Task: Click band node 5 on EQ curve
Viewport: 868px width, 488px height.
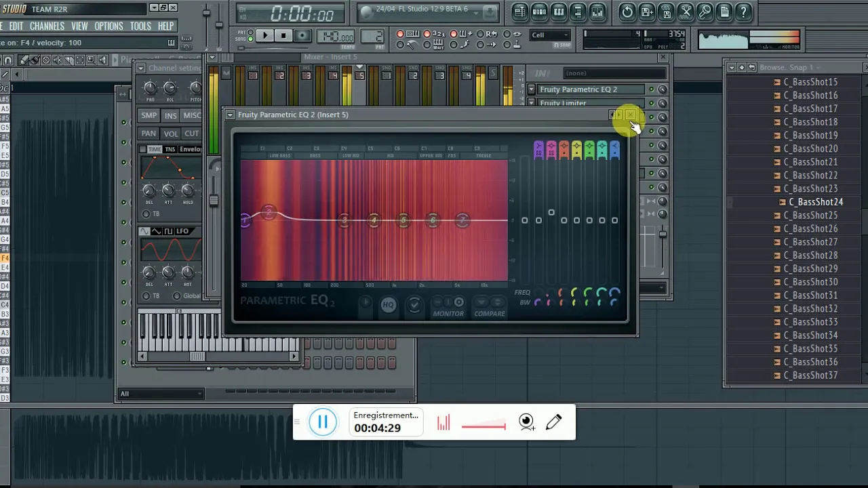Action: coord(403,220)
